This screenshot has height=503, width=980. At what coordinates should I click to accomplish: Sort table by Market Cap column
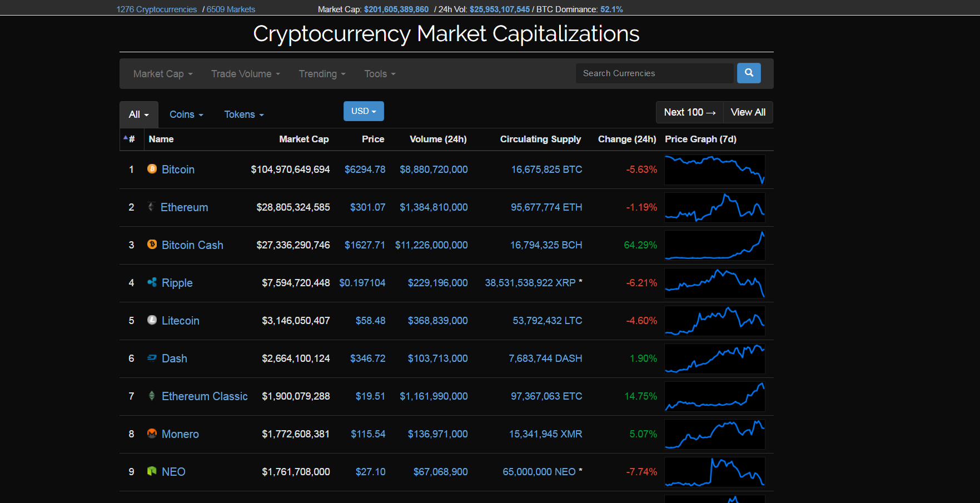304,139
